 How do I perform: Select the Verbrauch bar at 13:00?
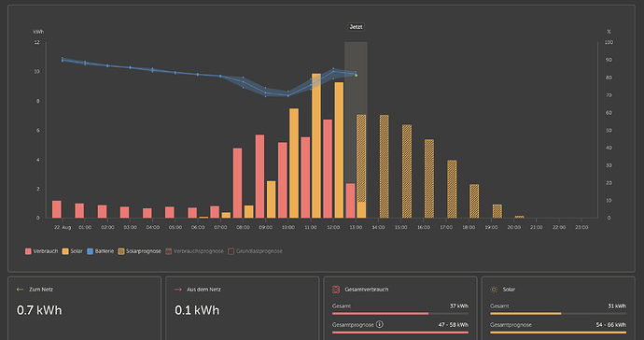350,201
